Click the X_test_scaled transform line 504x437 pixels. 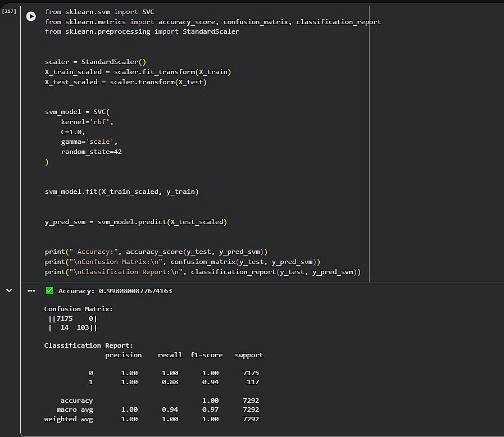coord(126,82)
